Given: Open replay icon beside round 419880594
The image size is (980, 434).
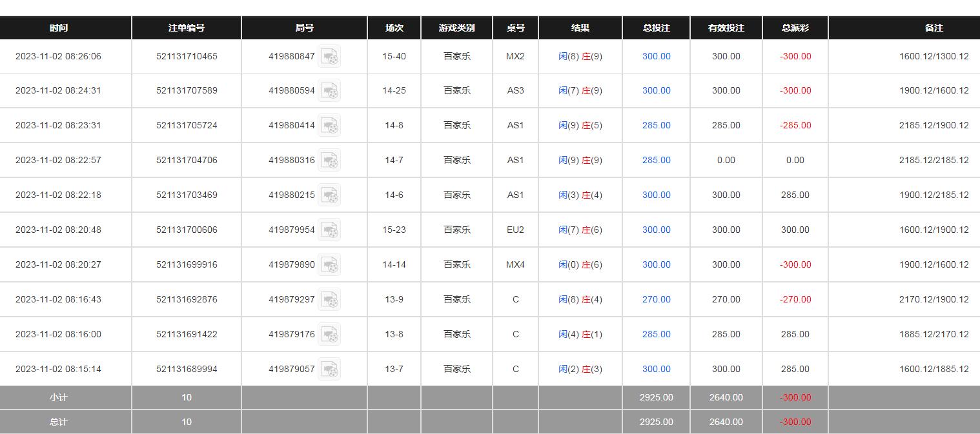Looking at the screenshot, I should 329,91.
